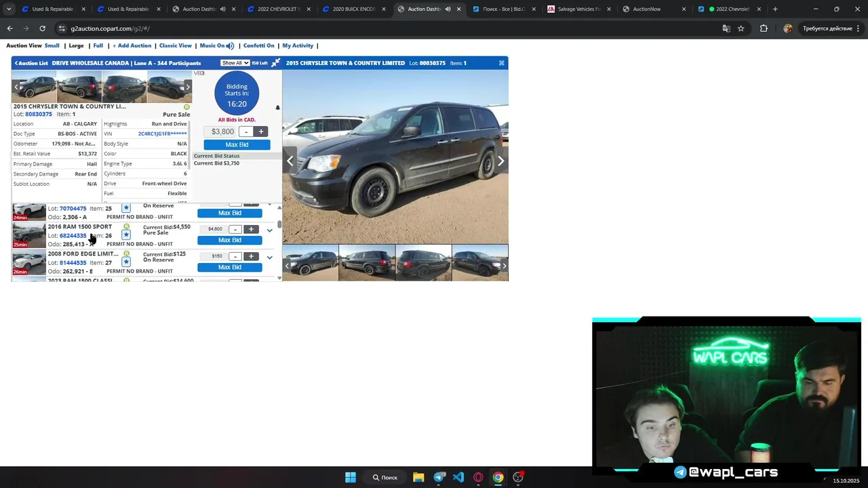Image resolution: width=868 pixels, height=488 pixels.
Task: Close the 2015 Chrysler large image panel
Action: pyautogui.click(x=501, y=63)
